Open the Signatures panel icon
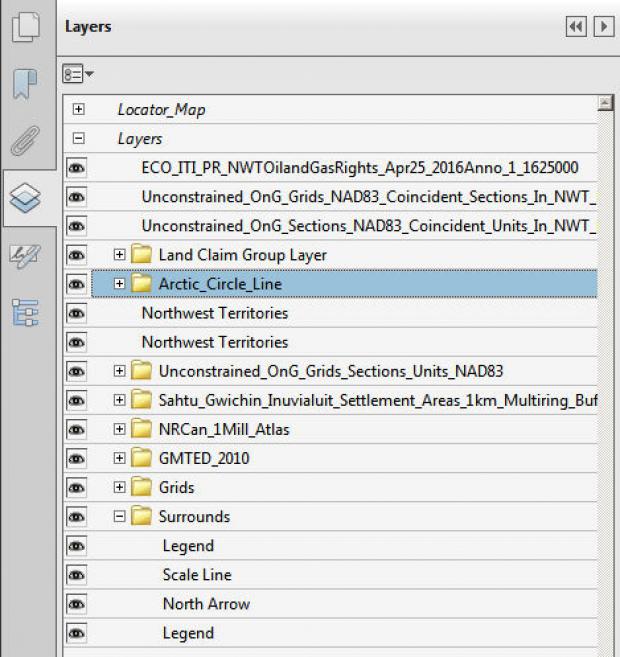This screenshot has width=620, height=657. click(x=25, y=255)
